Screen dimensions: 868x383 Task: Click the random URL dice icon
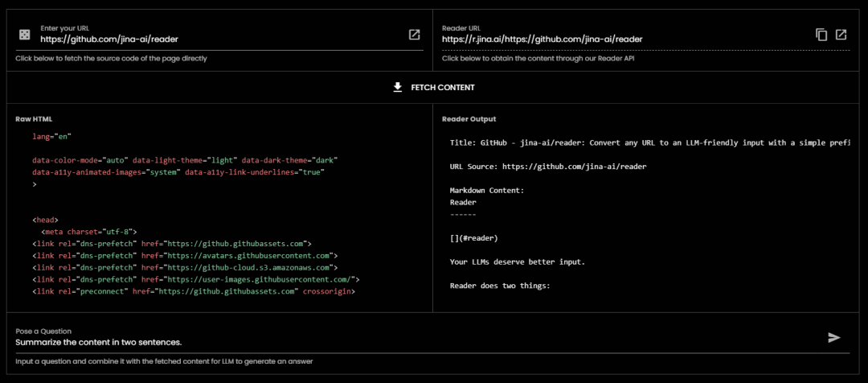[25, 35]
